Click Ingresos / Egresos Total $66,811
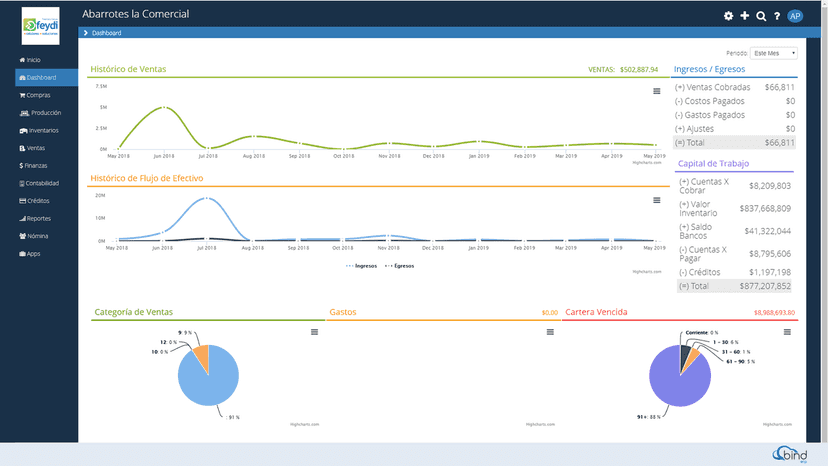Screen dimensions: 828x466 coord(734,143)
